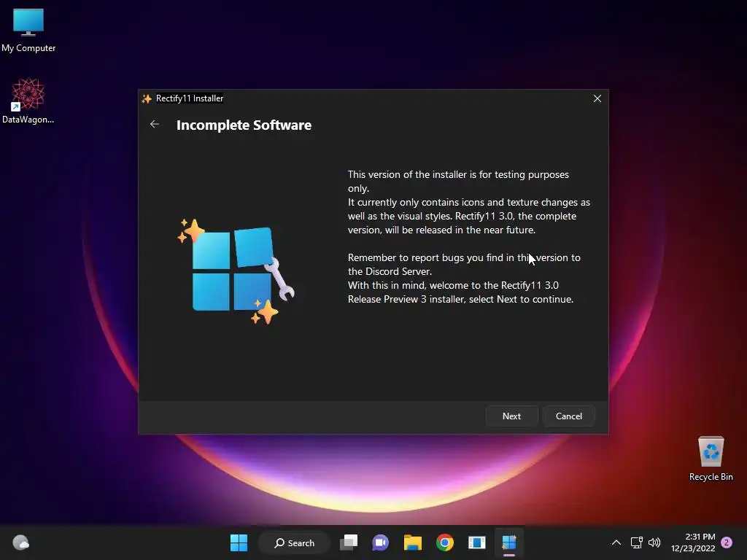
Task: Open the My Computer desktop icon
Action: [x=28, y=31]
